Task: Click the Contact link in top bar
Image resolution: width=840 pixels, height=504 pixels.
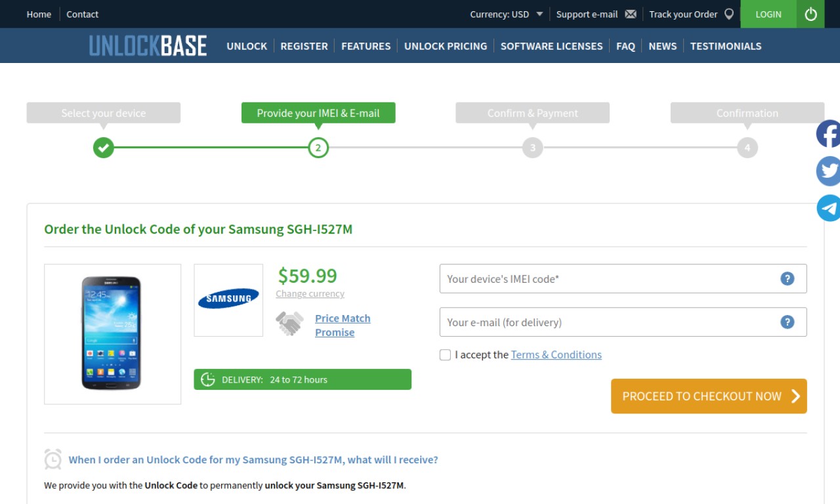Action: [x=82, y=14]
